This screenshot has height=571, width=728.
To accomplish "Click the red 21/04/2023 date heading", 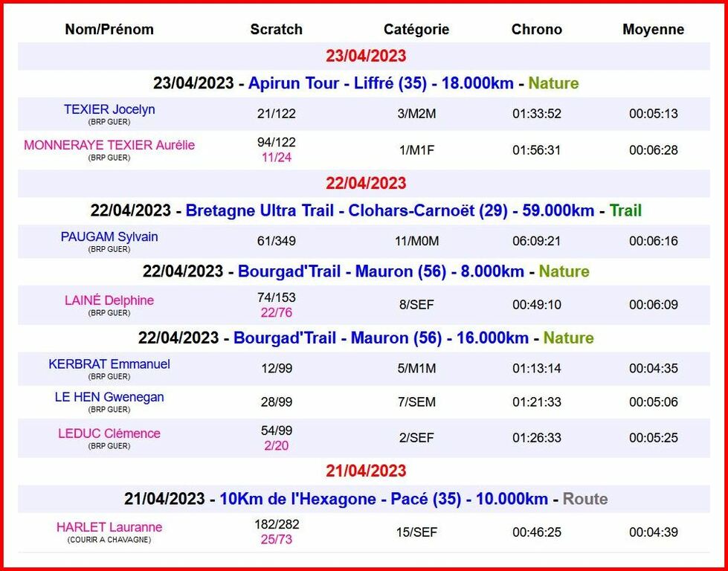I will point(366,471).
